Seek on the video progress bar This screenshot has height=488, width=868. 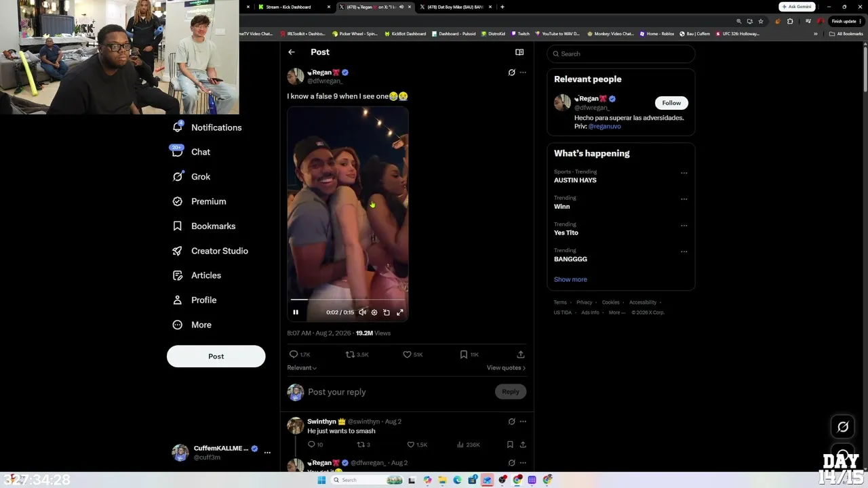click(348, 299)
